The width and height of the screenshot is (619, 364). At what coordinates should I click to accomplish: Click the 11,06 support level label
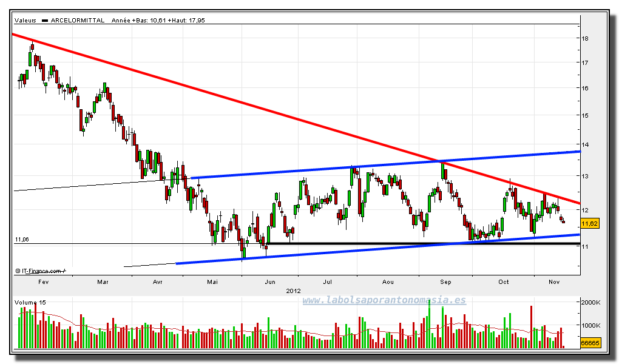(x=22, y=239)
